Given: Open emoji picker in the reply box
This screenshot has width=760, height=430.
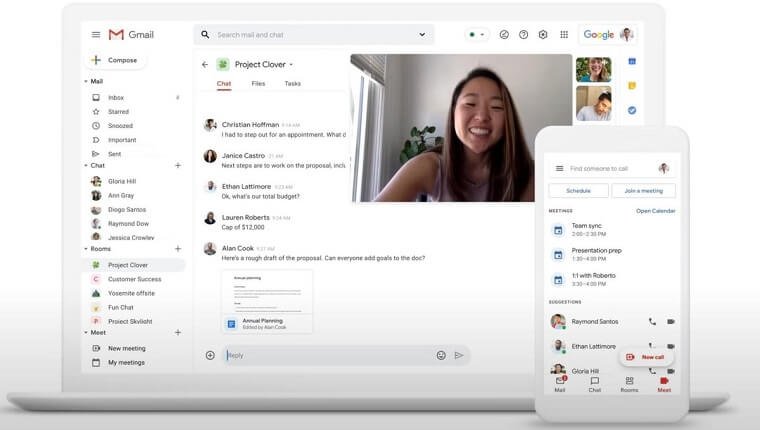Looking at the screenshot, I should pyautogui.click(x=441, y=355).
